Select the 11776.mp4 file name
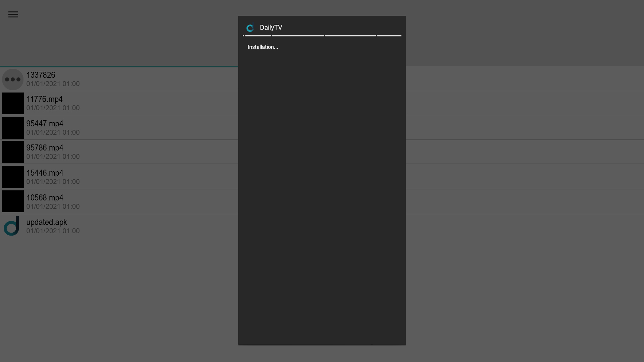 [x=44, y=99]
